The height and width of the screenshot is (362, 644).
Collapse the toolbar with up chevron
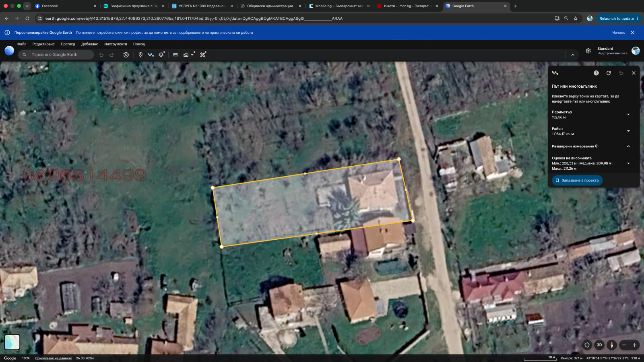pyautogui.click(x=573, y=55)
